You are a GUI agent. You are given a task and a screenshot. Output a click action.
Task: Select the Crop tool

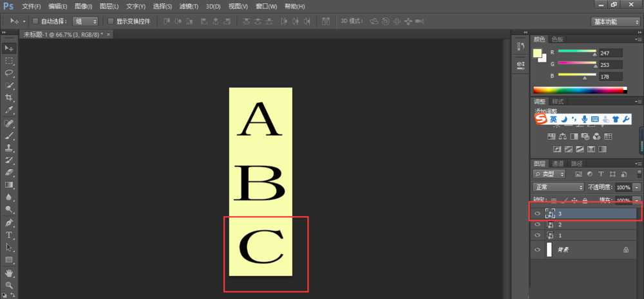pyautogui.click(x=9, y=98)
